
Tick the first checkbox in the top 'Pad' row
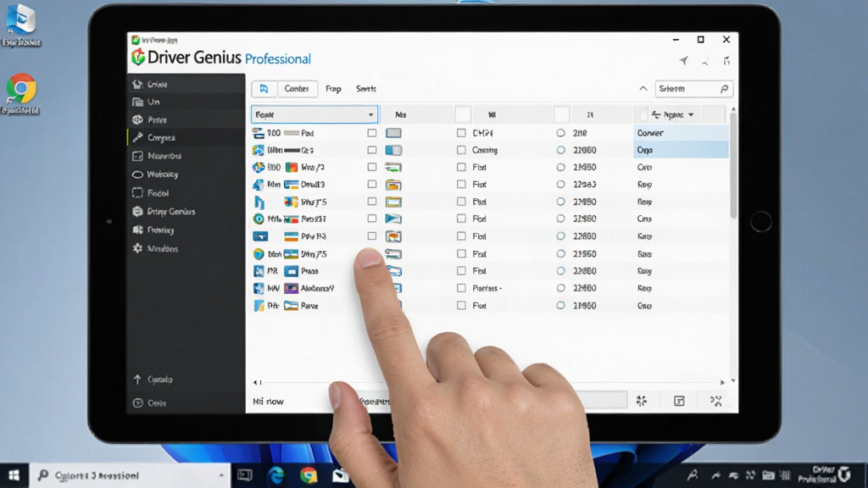coord(372,133)
